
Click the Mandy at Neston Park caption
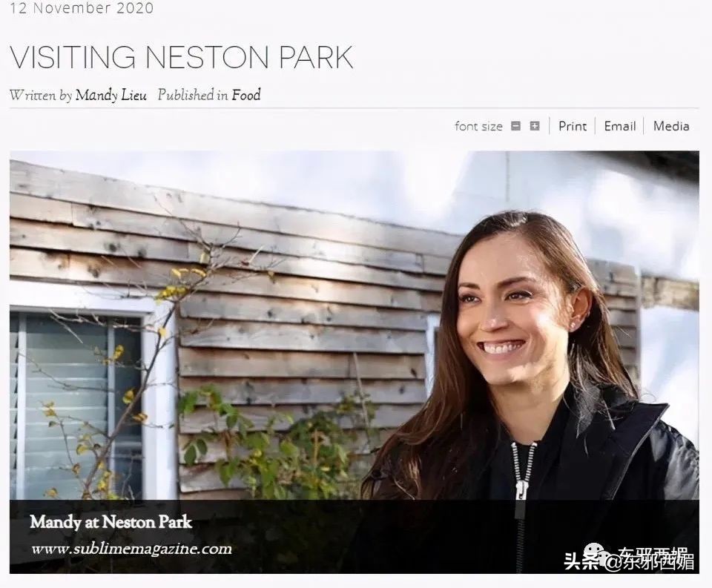[111, 522]
